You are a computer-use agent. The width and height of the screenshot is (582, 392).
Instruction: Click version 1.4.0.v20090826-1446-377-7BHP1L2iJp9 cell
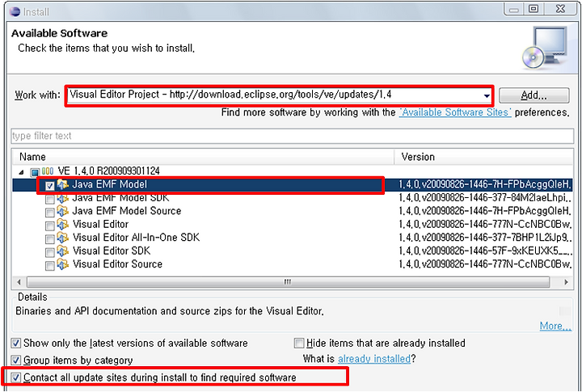[486, 238]
